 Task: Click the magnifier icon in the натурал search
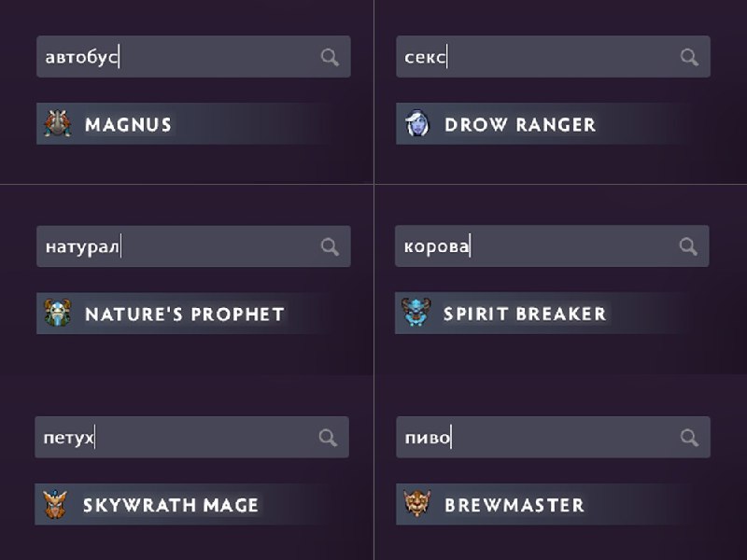(330, 246)
